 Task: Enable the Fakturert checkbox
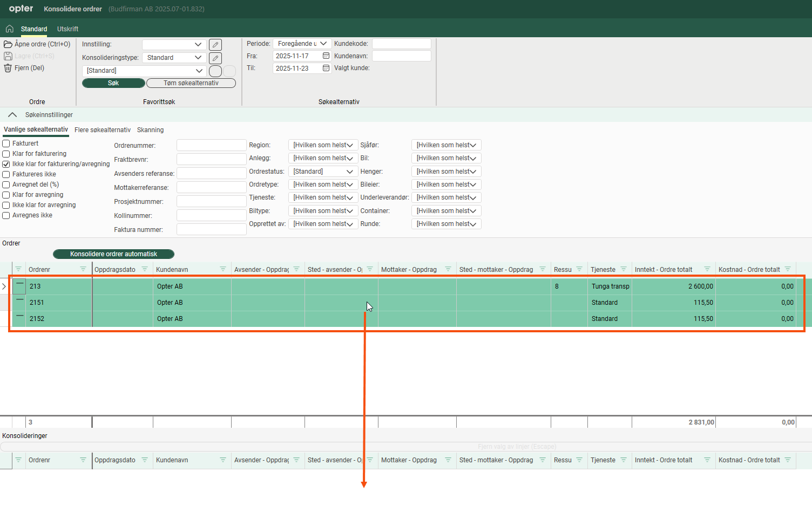click(x=6, y=143)
